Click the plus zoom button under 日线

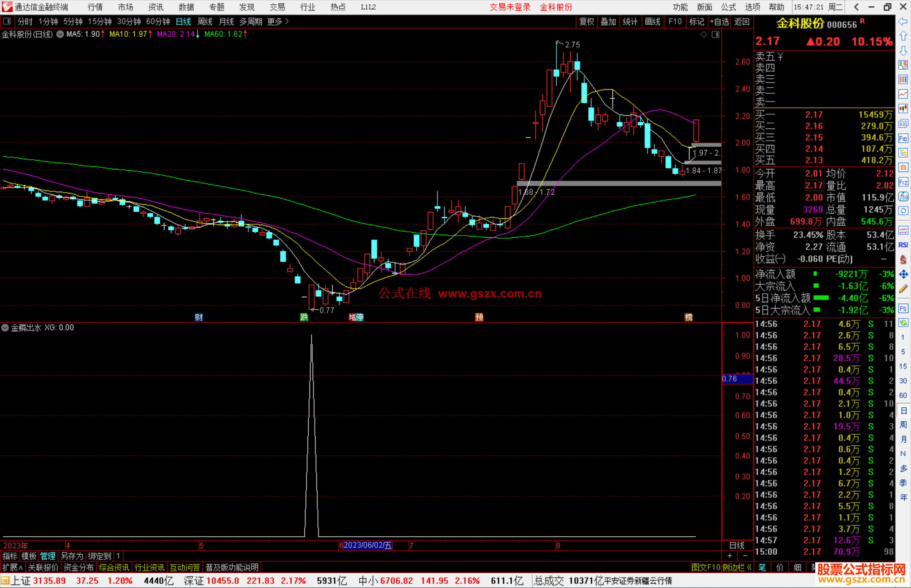click(730, 556)
